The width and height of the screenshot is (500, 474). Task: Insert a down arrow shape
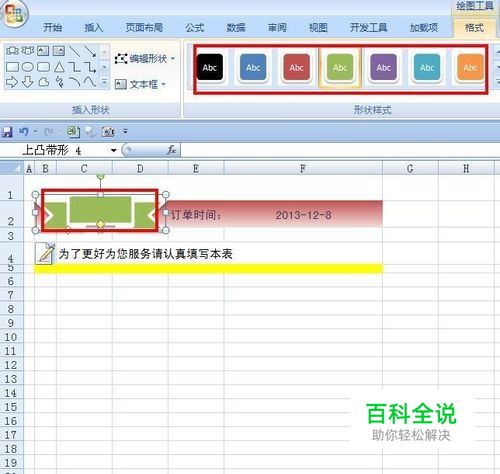click(28, 82)
